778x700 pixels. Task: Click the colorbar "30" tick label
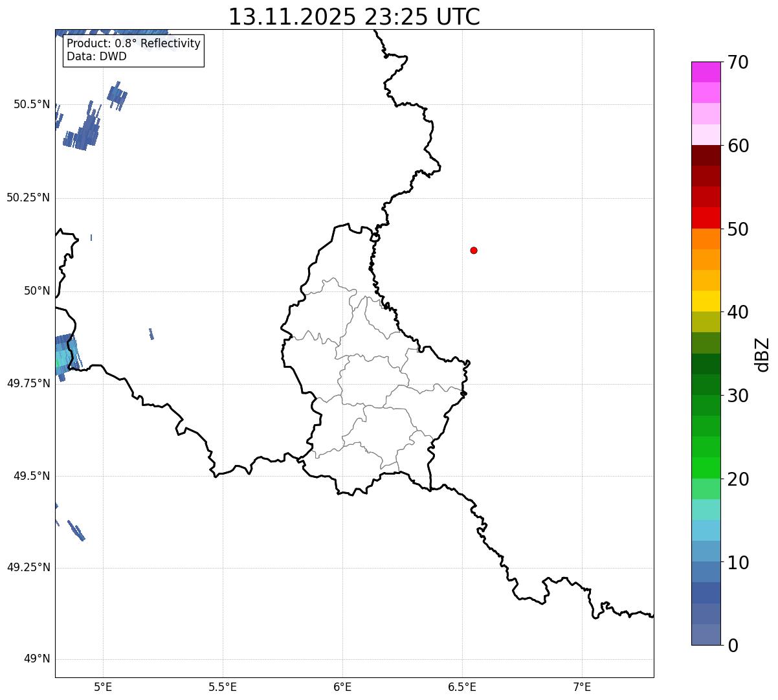click(x=738, y=396)
